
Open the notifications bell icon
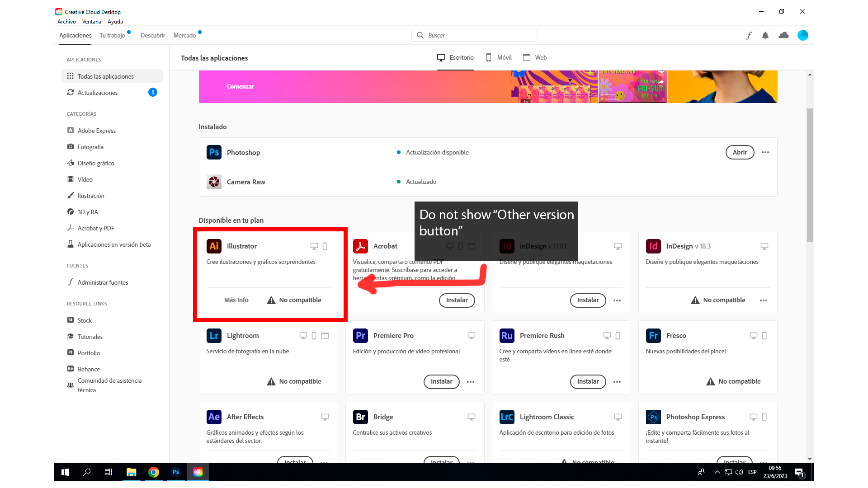[x=766, y=35]
